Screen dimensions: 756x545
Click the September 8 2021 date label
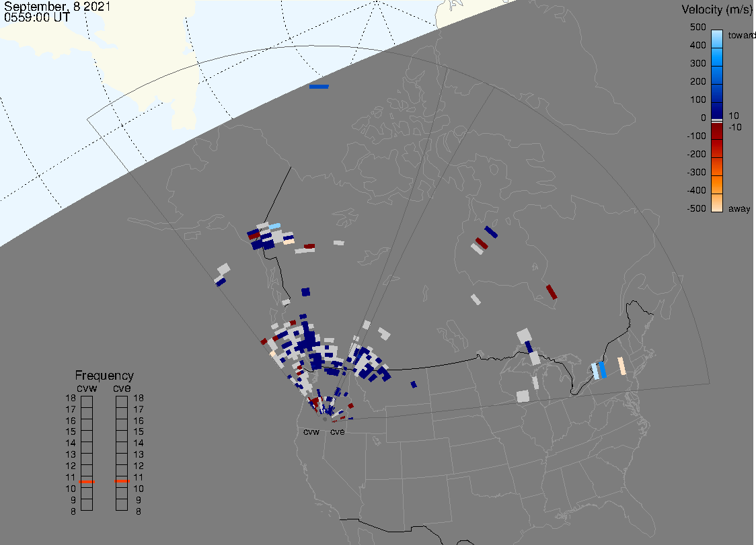[x=57, y=7]
